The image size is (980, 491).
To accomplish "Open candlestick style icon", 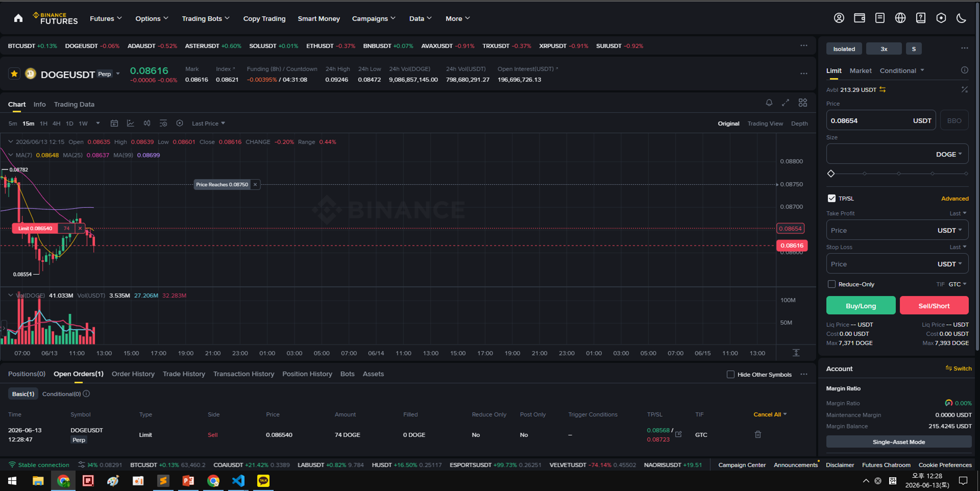I will point(147,124).
